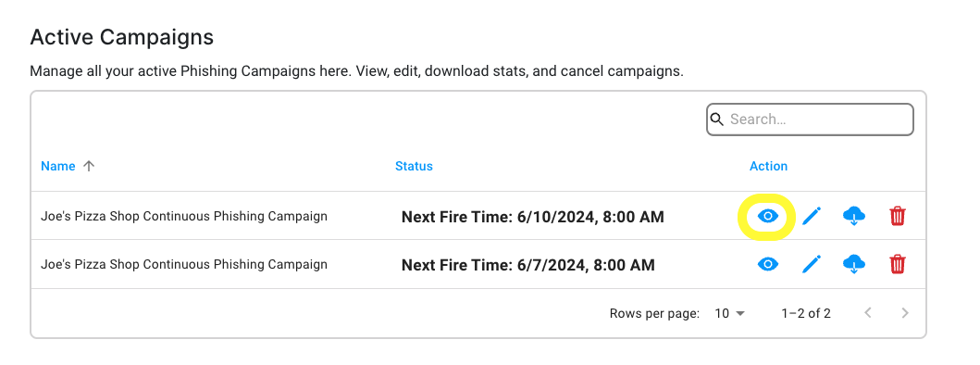Go to the previous page chevron

click(867, 313)
